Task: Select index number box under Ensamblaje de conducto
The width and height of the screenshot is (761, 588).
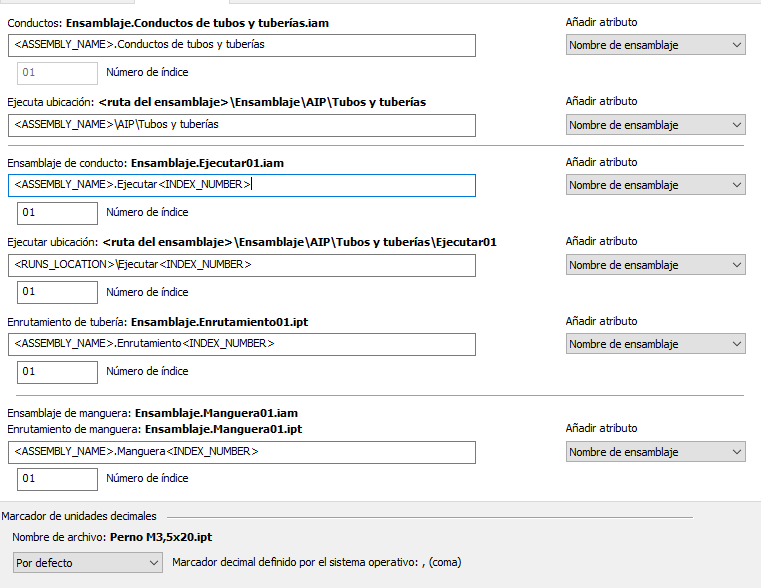Action: click(x=57, y=212)
